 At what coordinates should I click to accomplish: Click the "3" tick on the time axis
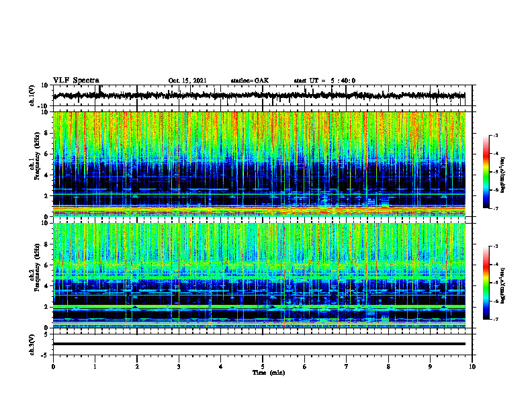coord(179,367)
